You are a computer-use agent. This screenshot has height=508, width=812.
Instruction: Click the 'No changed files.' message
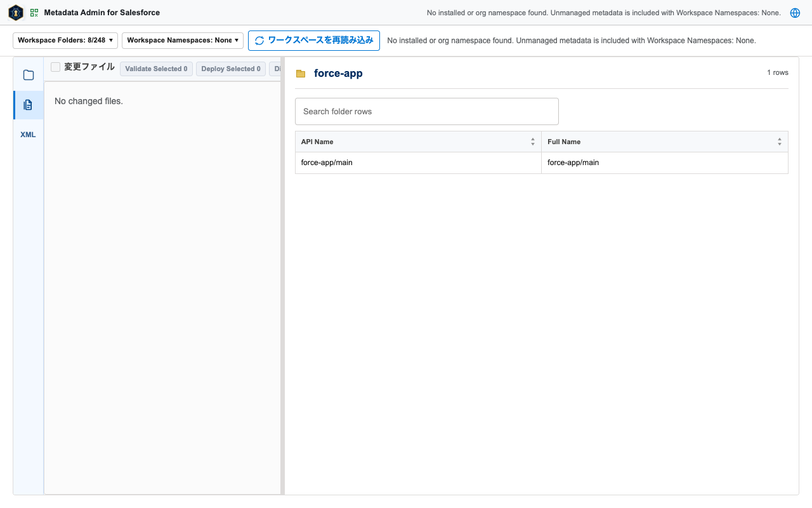(x=89, y=101)
